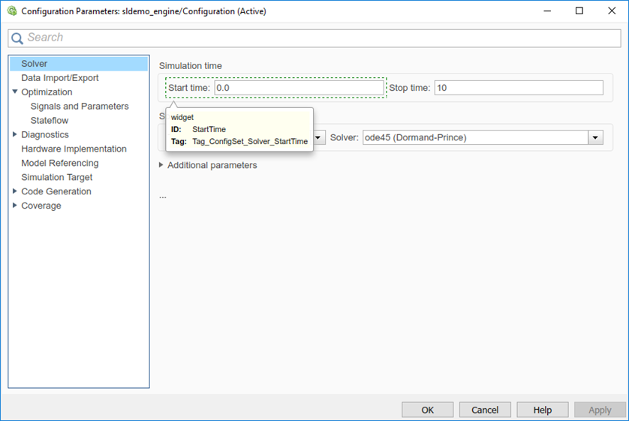This screenshot has height=421, width=629.
Task: Select Solver in the category tree
Action: (34, 64)
